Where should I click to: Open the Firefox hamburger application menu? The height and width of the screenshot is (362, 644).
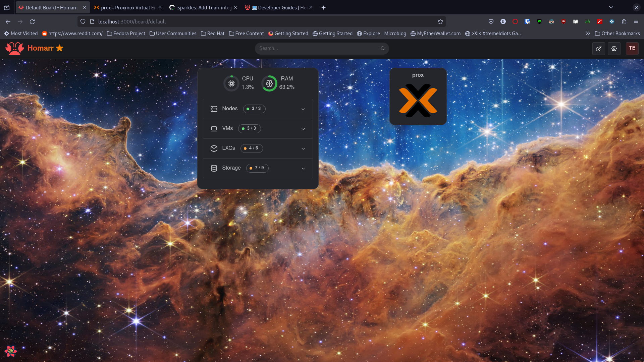pyautogui.click(x=636, y=22)
